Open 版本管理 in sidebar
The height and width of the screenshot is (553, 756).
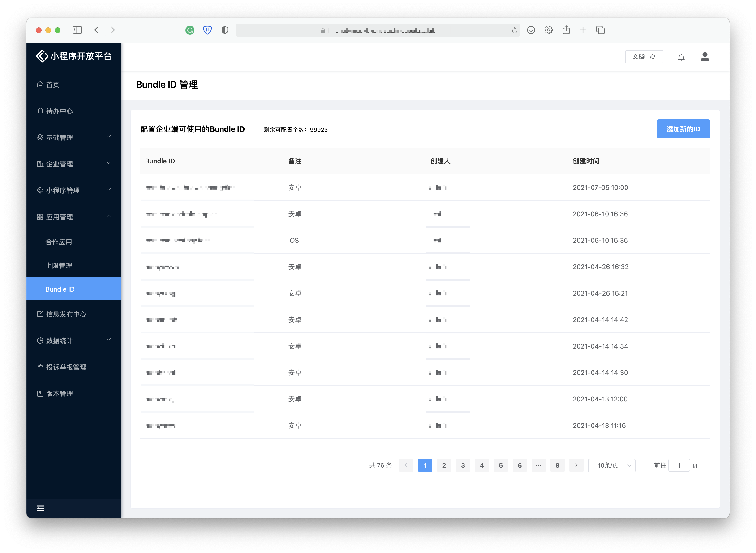tap(74, 393)
